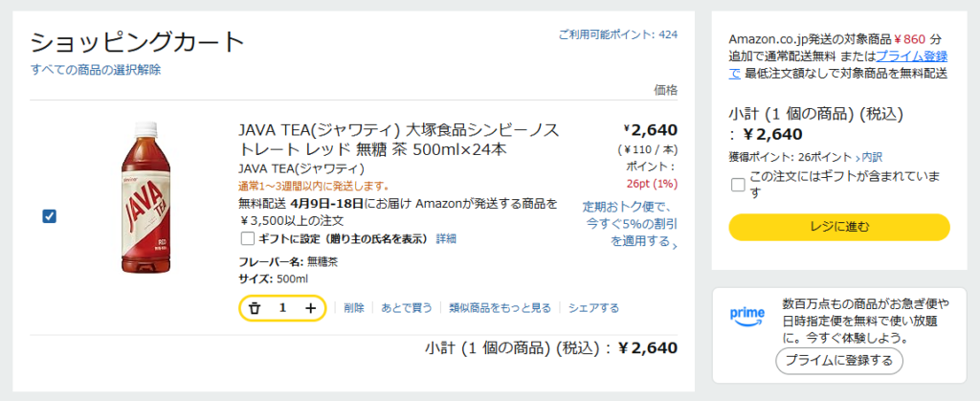Click the plus icon to increase quantity
Screen dimensions: 980x401
pos(310,308)
